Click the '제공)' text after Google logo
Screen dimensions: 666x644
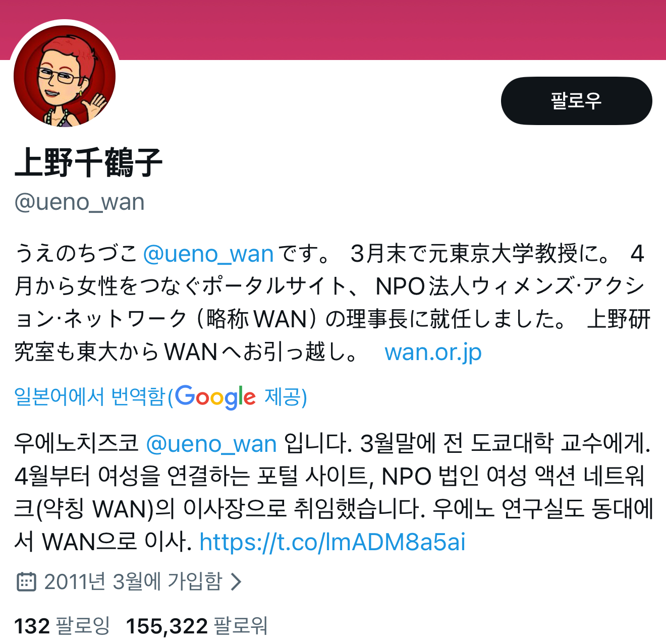pos(286,397)
